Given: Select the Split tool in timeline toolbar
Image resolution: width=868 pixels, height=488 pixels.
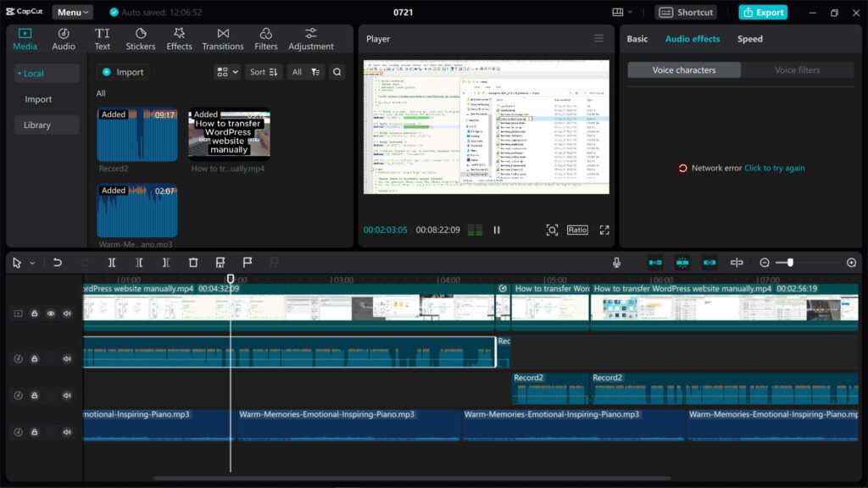Looking at the screenshot, I should coord(112,263).
